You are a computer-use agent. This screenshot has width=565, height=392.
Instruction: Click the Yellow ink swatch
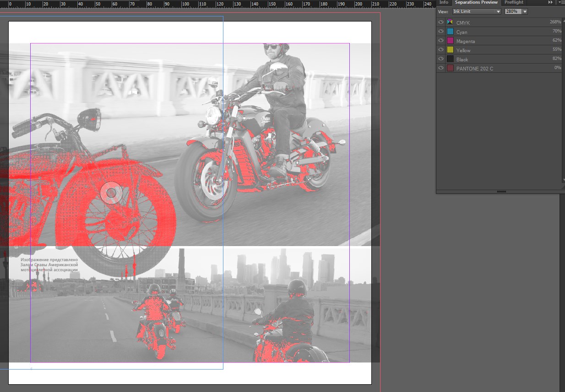click(450, 50)
